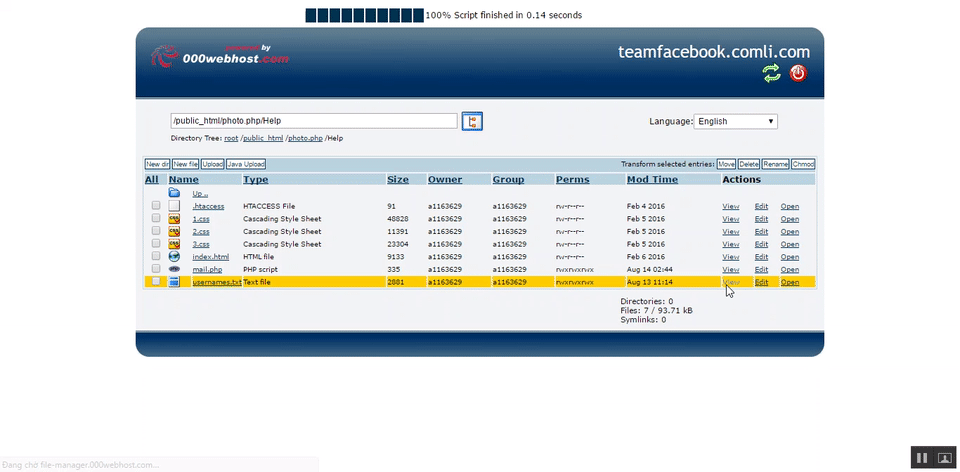Click the Java Upload button
960x472 pixels.
point(246,164)
